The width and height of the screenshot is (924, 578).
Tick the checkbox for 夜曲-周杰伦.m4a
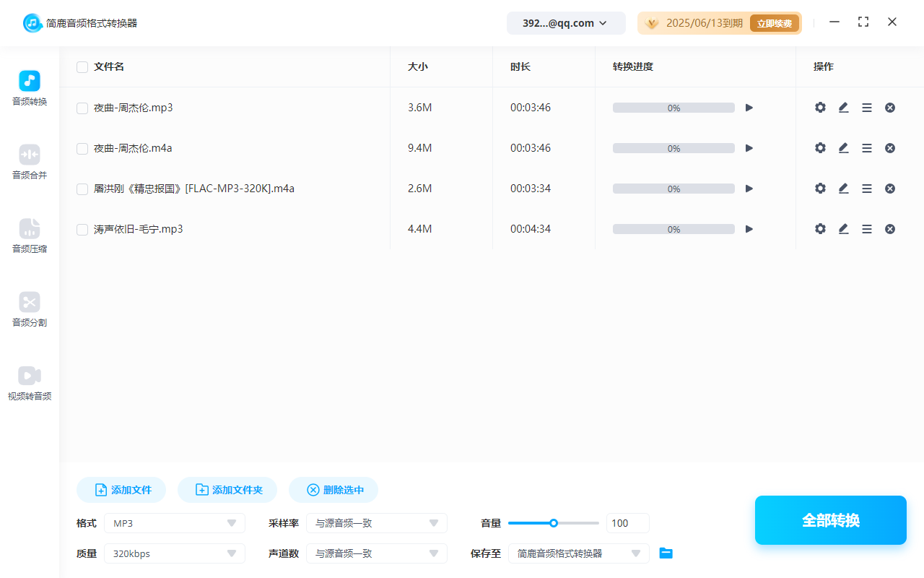(x=82, y=149)
